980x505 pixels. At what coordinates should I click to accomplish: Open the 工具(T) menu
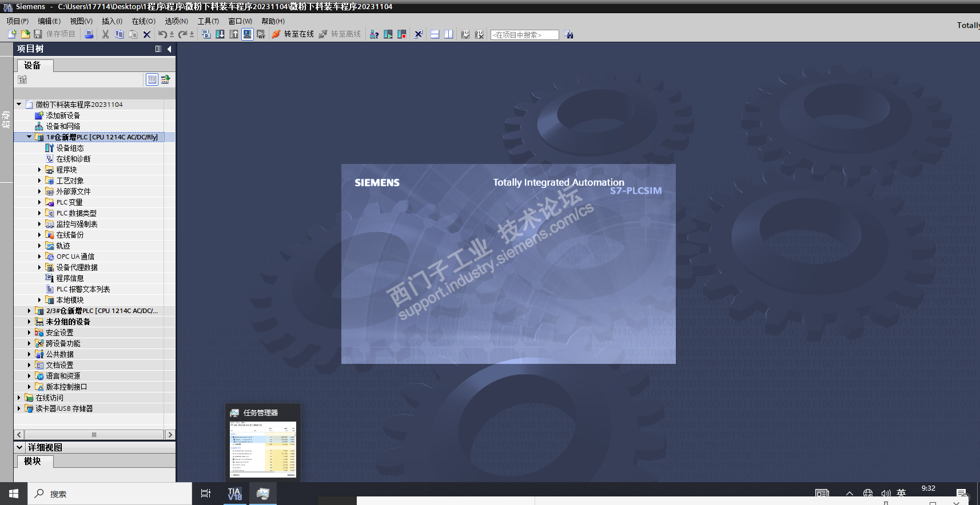(208, 21)
